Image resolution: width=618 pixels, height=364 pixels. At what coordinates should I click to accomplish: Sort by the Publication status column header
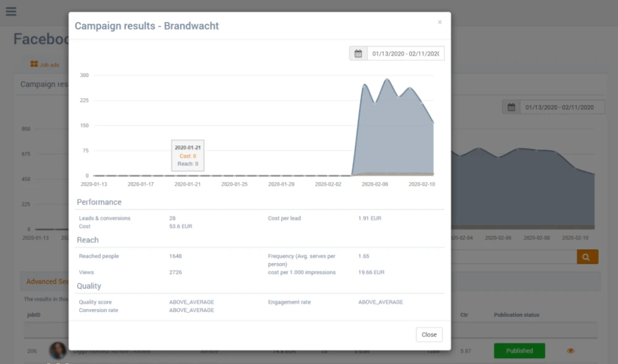point(516,315)
